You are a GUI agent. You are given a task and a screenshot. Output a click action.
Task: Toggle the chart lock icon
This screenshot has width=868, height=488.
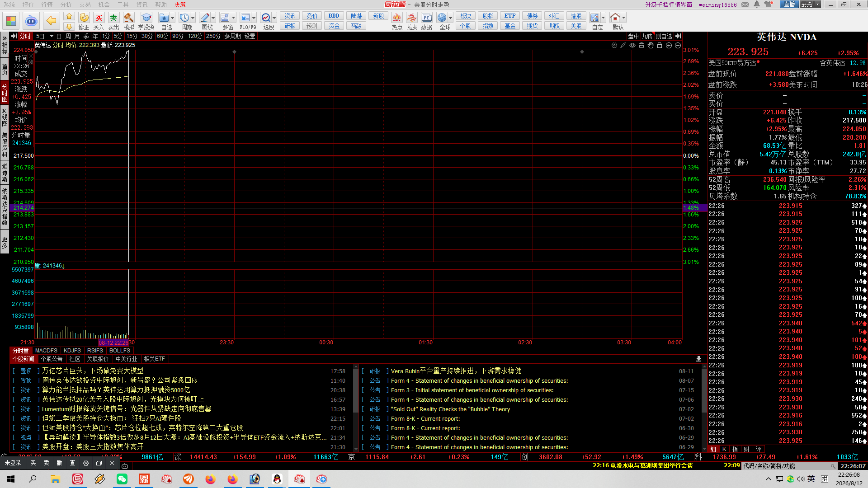click(x=660, y=45)
